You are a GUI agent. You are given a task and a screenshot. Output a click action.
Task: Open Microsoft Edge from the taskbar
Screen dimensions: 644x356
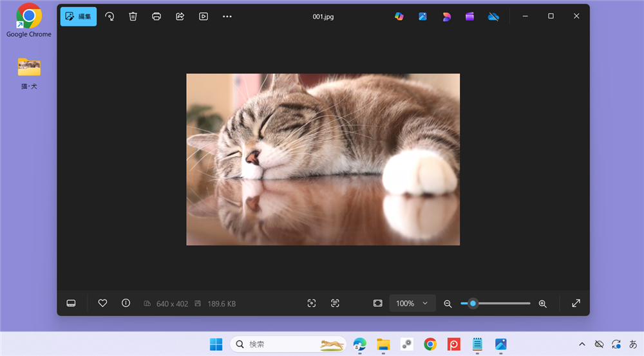(360, 344)
